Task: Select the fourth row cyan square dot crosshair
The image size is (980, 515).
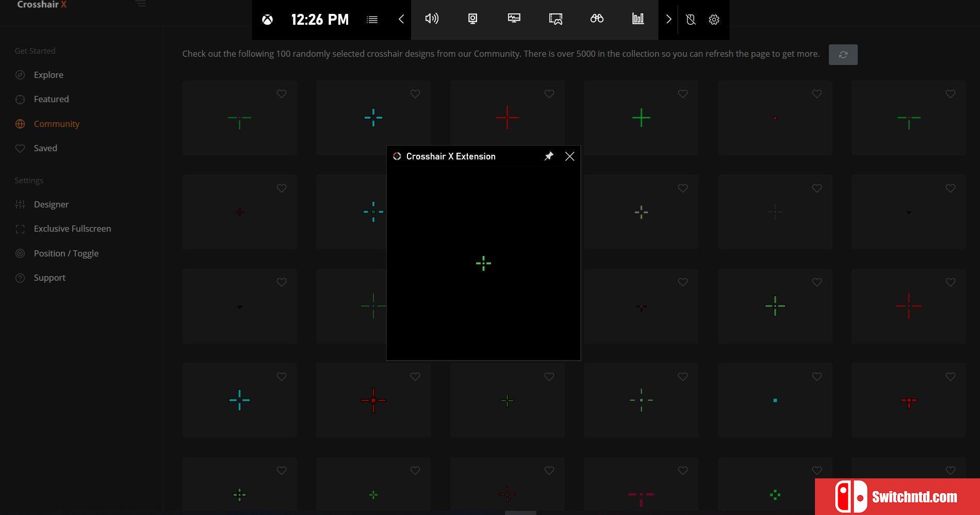Action: pos(775,400)
